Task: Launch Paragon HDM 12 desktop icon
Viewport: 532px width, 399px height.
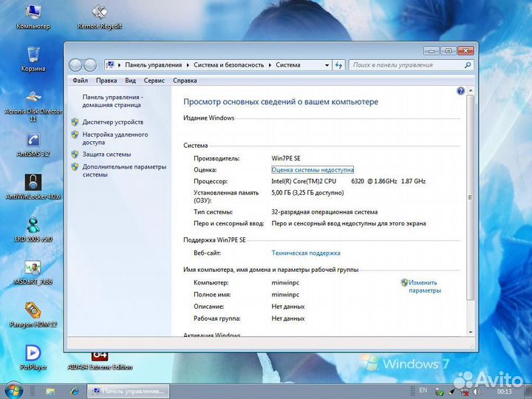Action: pos(33,315)
